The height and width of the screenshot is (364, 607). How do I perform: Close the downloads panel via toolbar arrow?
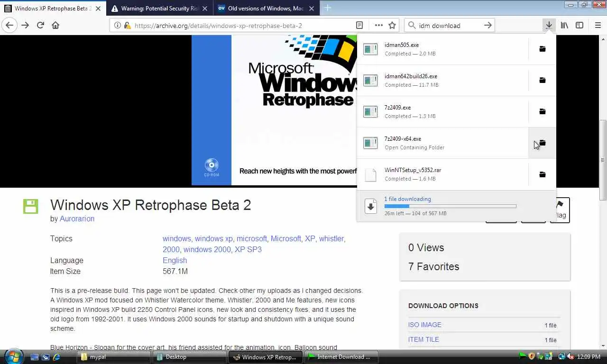pyautogui.click(x=549, y=26)
